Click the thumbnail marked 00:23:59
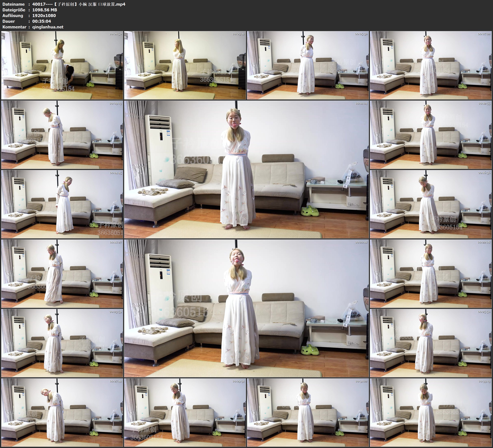 point(62,343)
